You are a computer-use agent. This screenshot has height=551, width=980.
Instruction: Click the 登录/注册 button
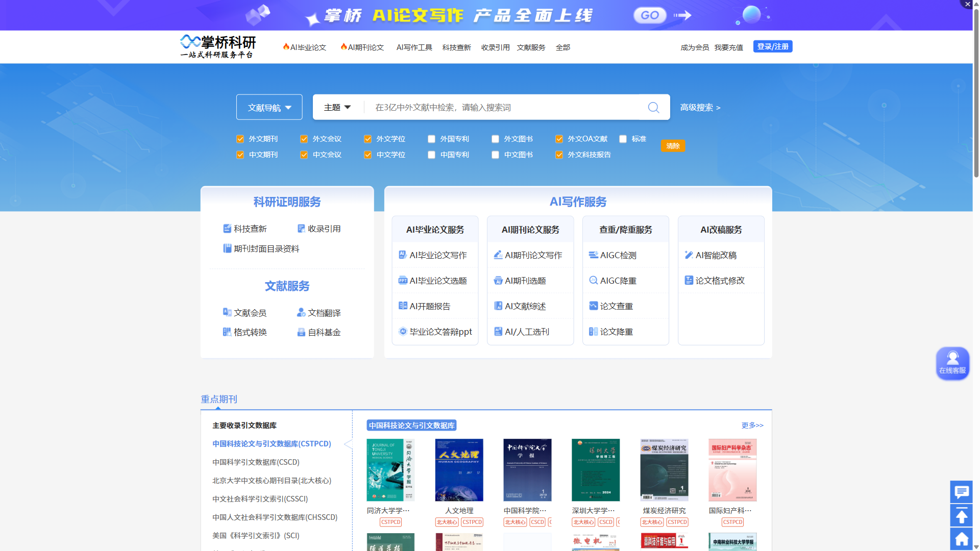point(772,46)
